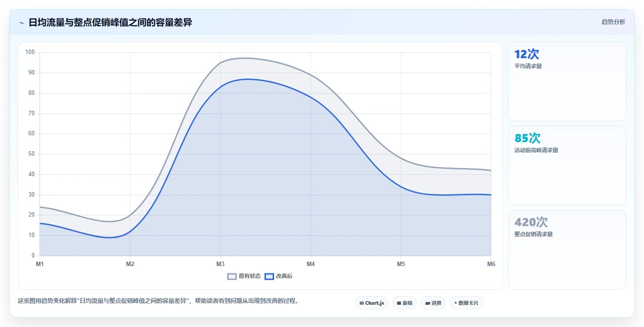The image size is (644, 327).
Task: Click the 100 y-axis value
Action: [30, 52]
